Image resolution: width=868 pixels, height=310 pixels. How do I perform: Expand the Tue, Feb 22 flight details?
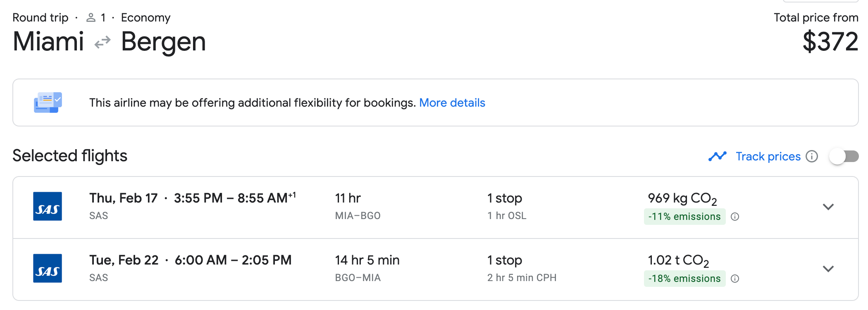pos(828,269)
